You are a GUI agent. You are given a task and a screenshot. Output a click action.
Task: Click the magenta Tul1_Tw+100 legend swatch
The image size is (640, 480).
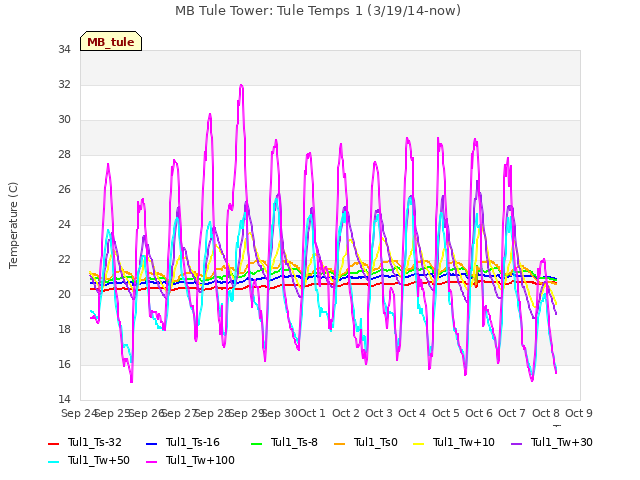tap(151, 462)
